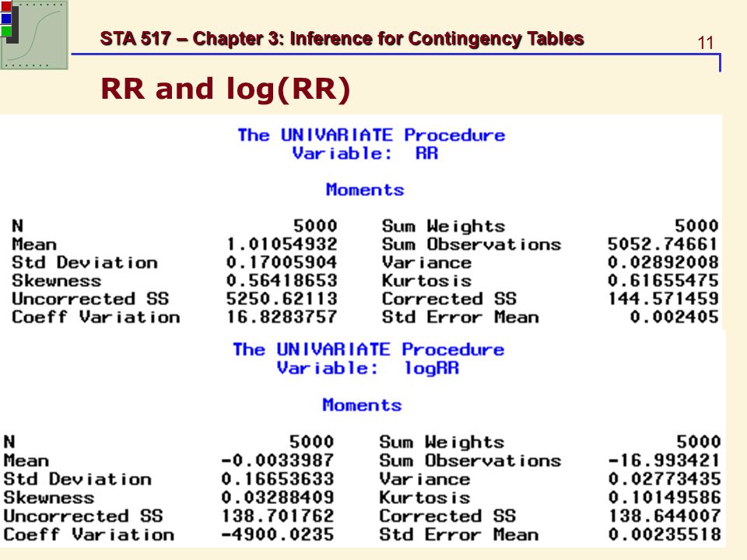Click RR Std Deviation value 0.17005904
This screenshot has width=747, height=560.
(x=282, y=262)
